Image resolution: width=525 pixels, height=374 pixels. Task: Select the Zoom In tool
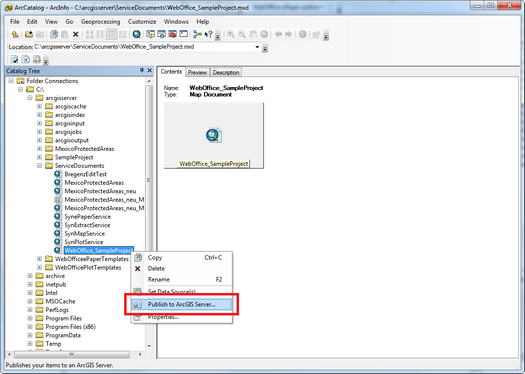[x=231, y=34]
